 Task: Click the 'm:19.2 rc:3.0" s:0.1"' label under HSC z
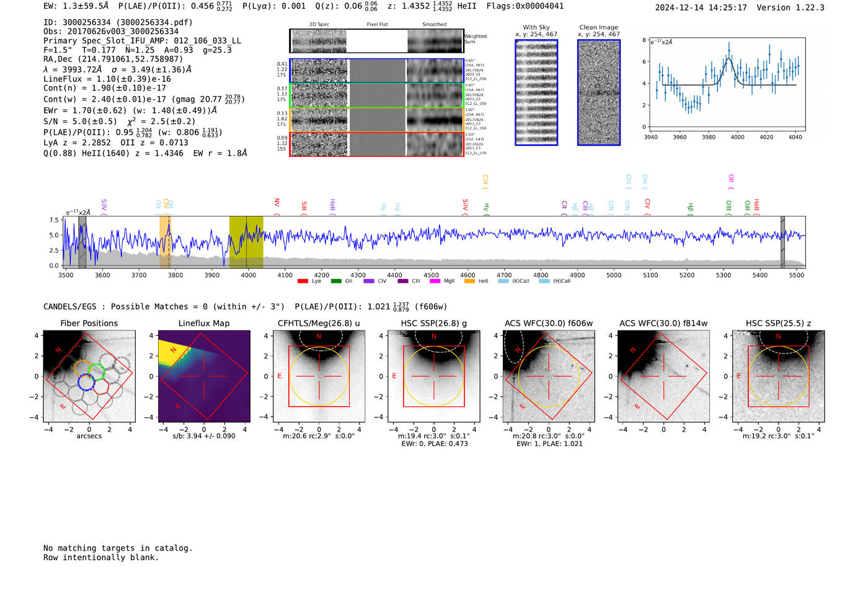click(779, 435)
